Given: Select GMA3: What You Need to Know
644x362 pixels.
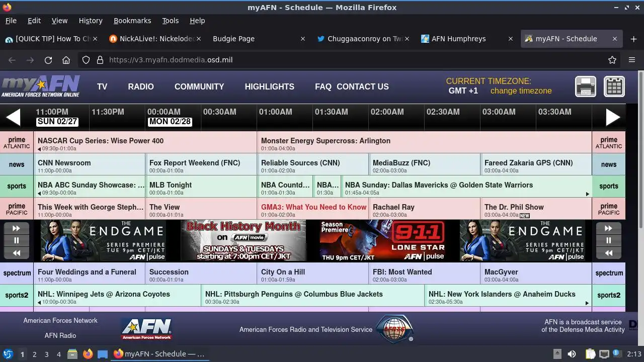Looking at the screenshot, I should pos(312,209).
